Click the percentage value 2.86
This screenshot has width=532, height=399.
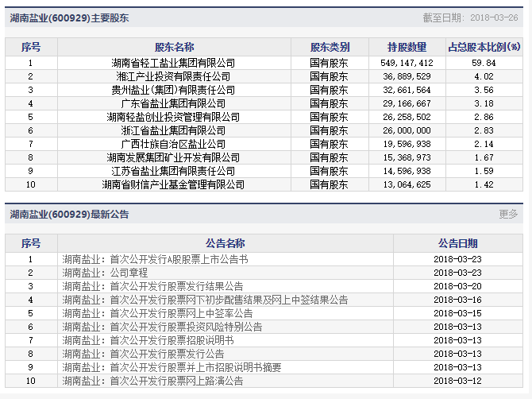point(484,117)
